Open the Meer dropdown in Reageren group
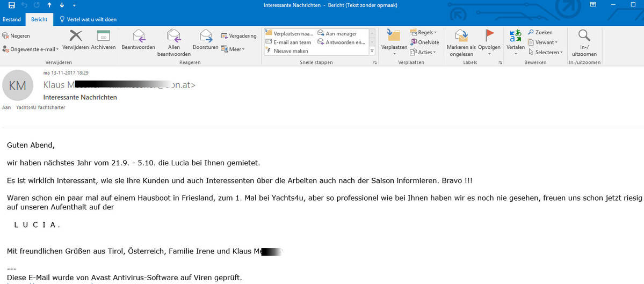This screenshot has height=284, width=644. (233, 49)
